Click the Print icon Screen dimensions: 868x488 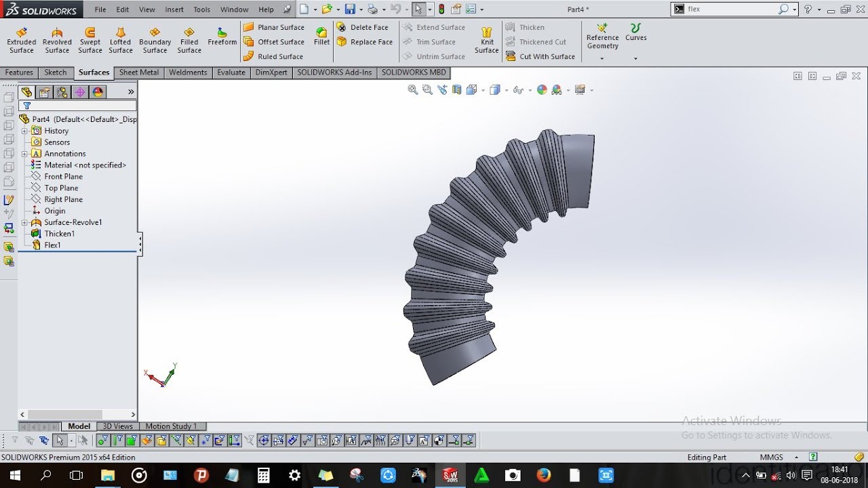(x=372, y=9)
